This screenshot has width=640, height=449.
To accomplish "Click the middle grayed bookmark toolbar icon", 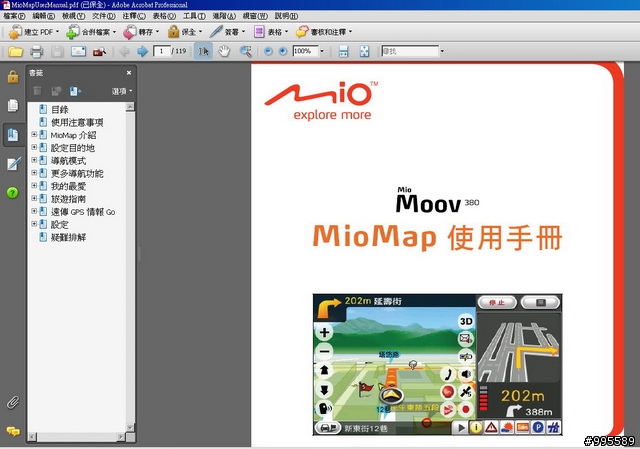I will pyautogui.click(x=56, y=91).
